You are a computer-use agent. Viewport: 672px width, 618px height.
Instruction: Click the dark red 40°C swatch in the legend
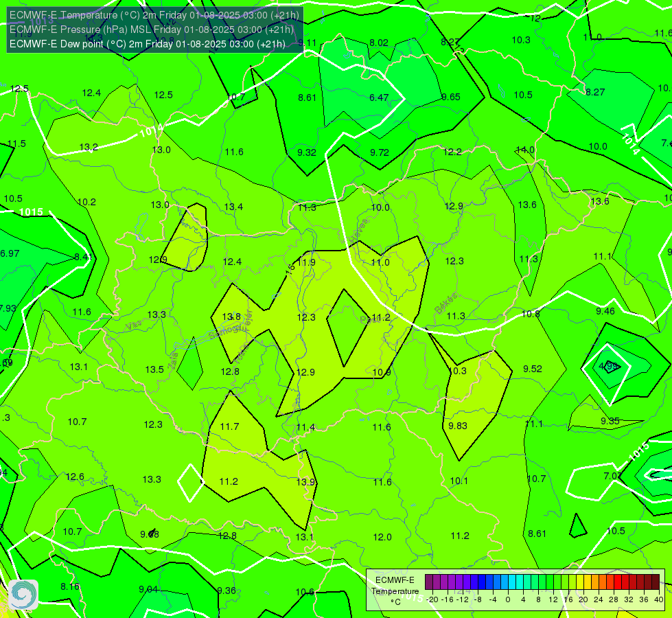click(x=656, y=582)
